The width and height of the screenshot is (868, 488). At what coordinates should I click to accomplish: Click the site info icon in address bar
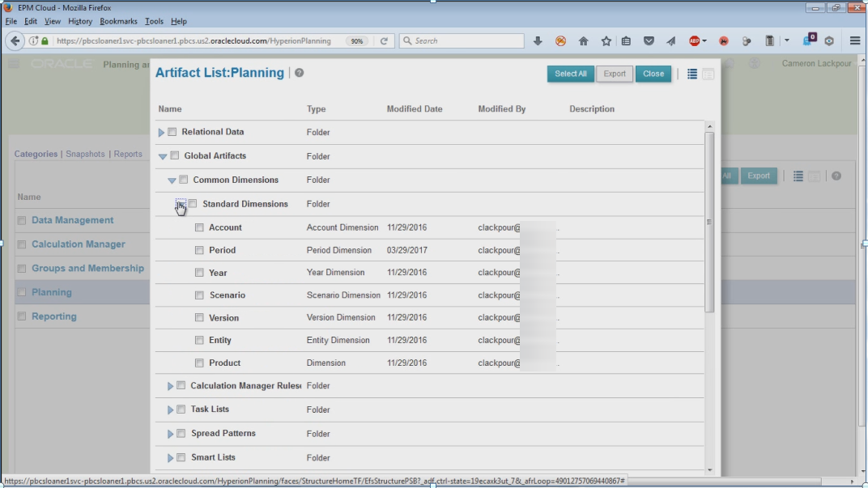tap(33, 41)
